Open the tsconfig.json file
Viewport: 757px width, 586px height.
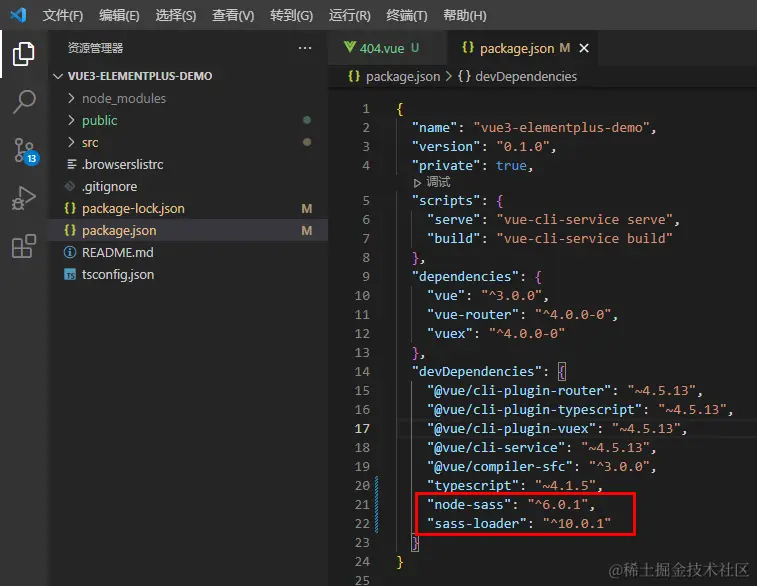(188, 274)
